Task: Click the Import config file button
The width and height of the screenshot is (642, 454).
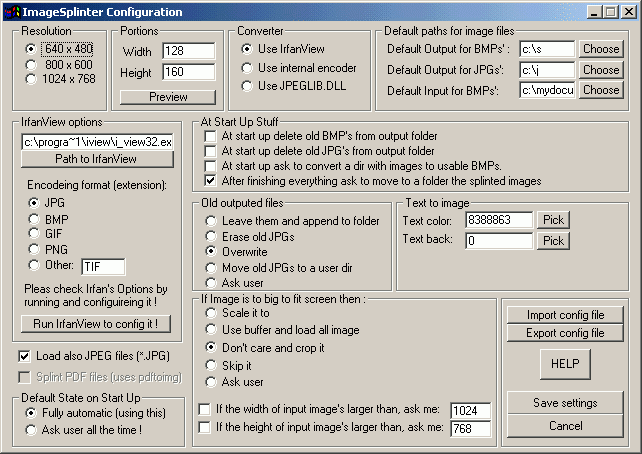Action: (x=565, y=315)
